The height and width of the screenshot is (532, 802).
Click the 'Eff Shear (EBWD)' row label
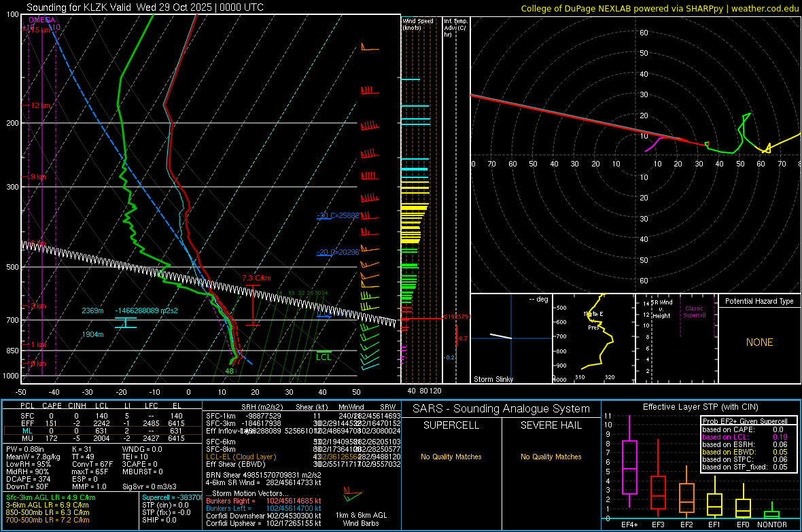[x=236, y=465]
